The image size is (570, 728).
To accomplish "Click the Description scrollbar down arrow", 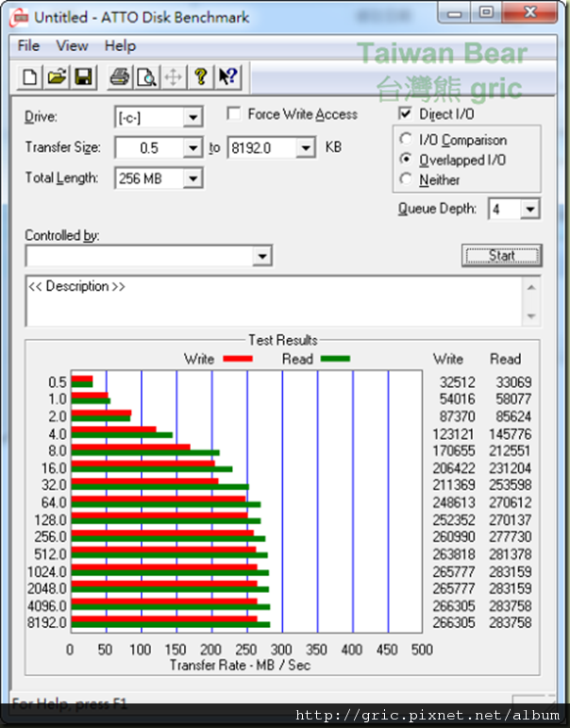I will click(x=531, y=316).
